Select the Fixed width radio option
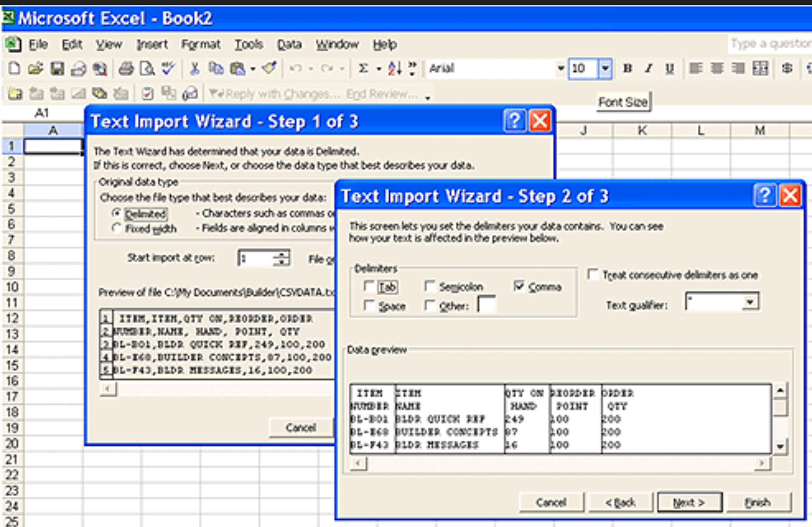 click(x=117, y=228)
